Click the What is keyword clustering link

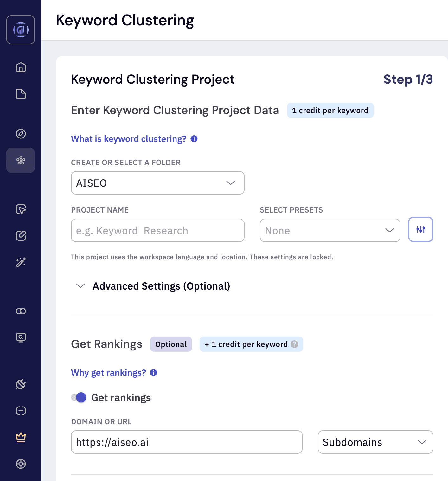[128, 139]
